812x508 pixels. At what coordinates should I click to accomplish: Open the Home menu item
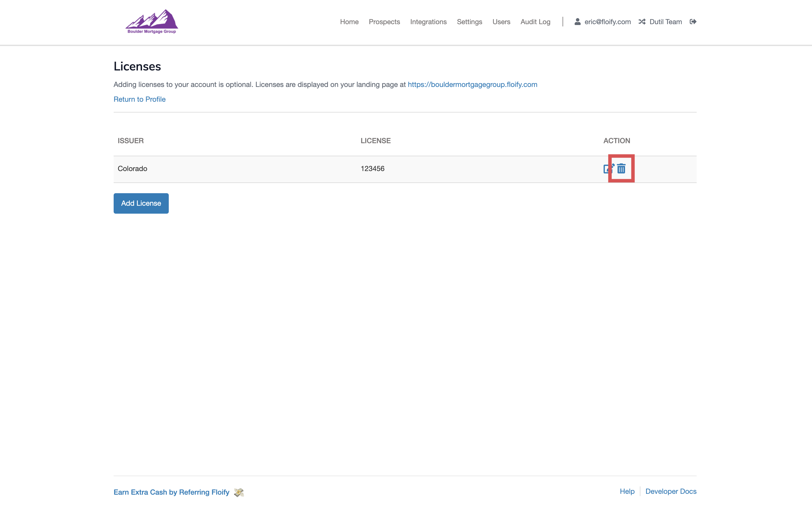pos(349,22)
